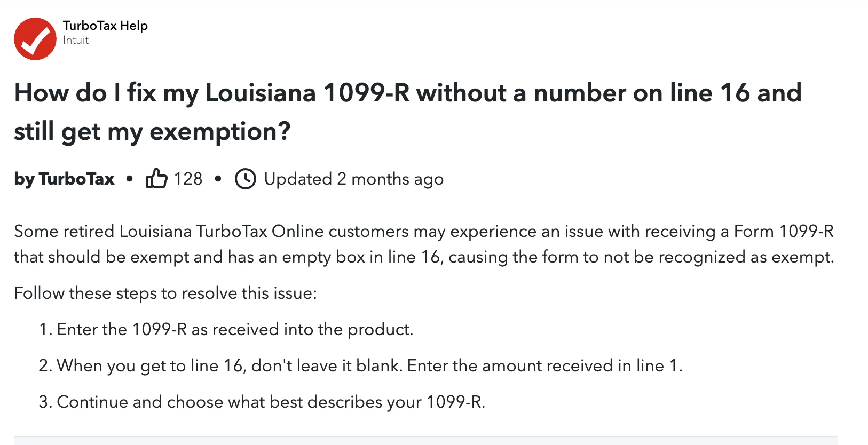The image size is (868, 445).
Task: Click the red TurboTax checkmark logo
Action: coord(35,39)
